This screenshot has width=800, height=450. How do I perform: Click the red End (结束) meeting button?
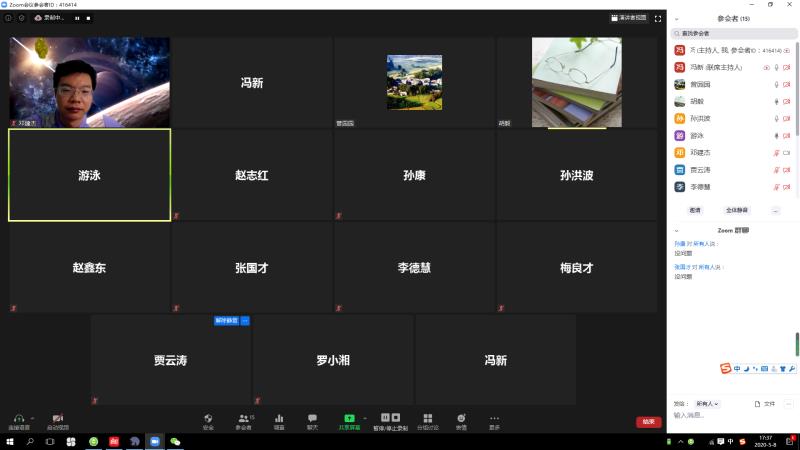(648, 422)
